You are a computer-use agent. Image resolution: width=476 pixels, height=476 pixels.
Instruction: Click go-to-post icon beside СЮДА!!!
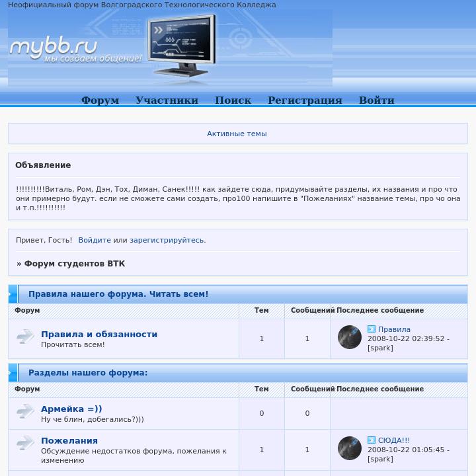tap(372, 440)
